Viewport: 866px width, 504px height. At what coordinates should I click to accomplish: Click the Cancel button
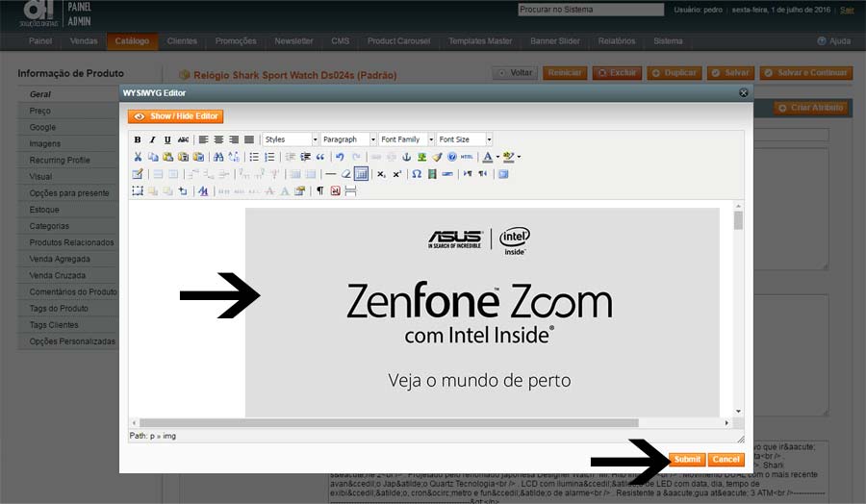point(726,460)
